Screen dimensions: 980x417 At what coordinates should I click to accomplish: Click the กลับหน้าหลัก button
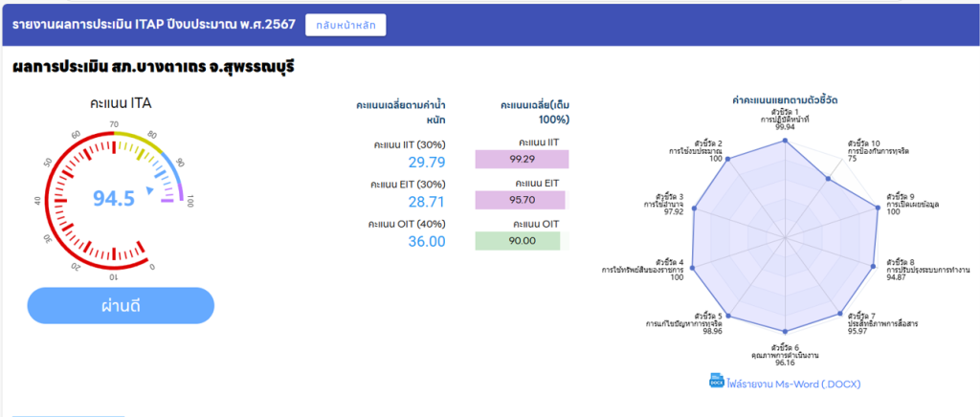[x=345, y=24]
